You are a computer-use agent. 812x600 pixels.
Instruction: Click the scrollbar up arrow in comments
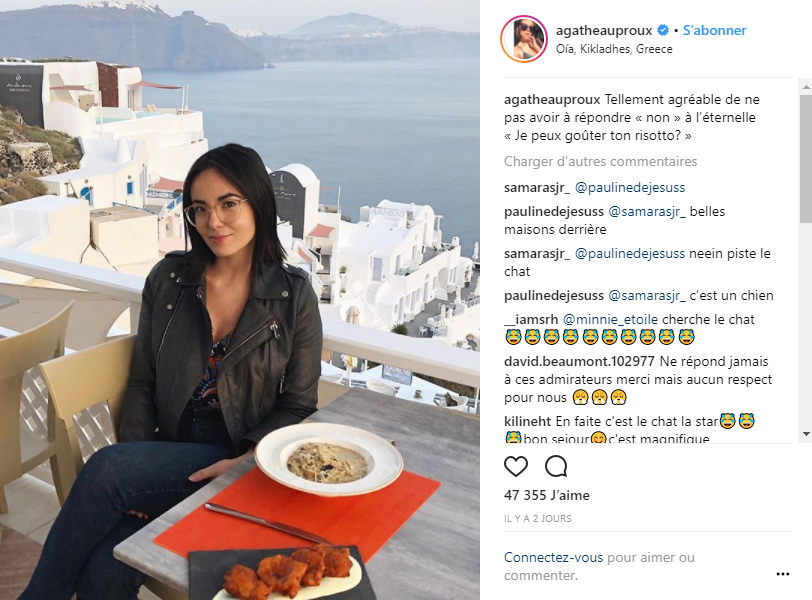point(806,87)
